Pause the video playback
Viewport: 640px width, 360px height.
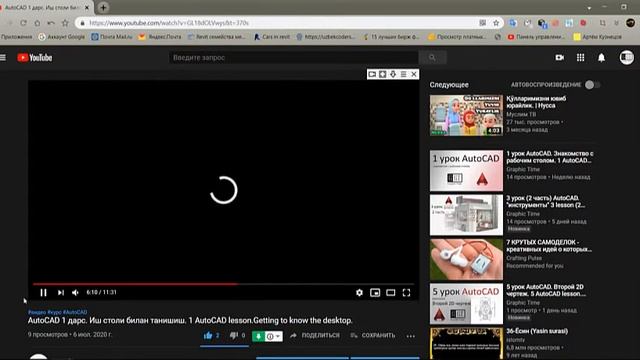coord(43,293)
